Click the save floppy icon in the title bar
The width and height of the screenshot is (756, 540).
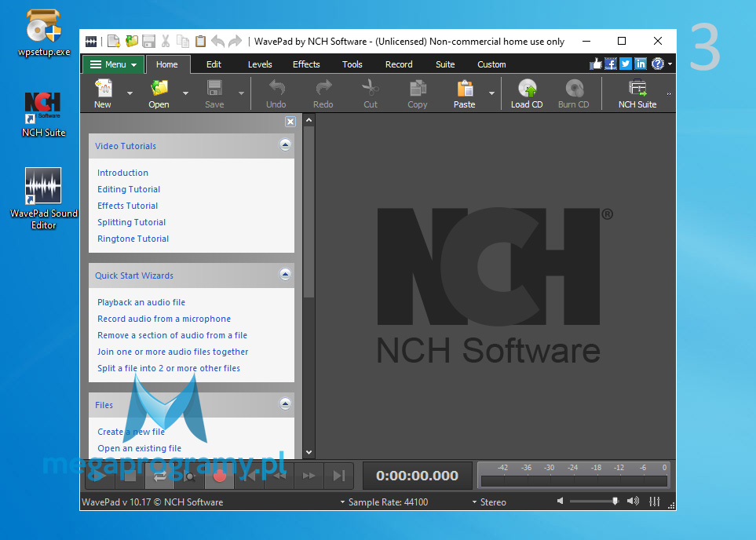(x=148, y=42)
